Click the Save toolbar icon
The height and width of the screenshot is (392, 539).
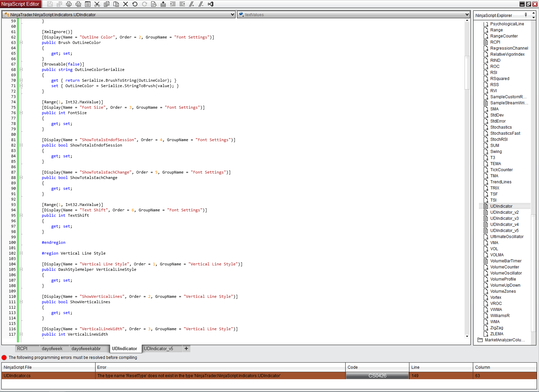[50, 4]
